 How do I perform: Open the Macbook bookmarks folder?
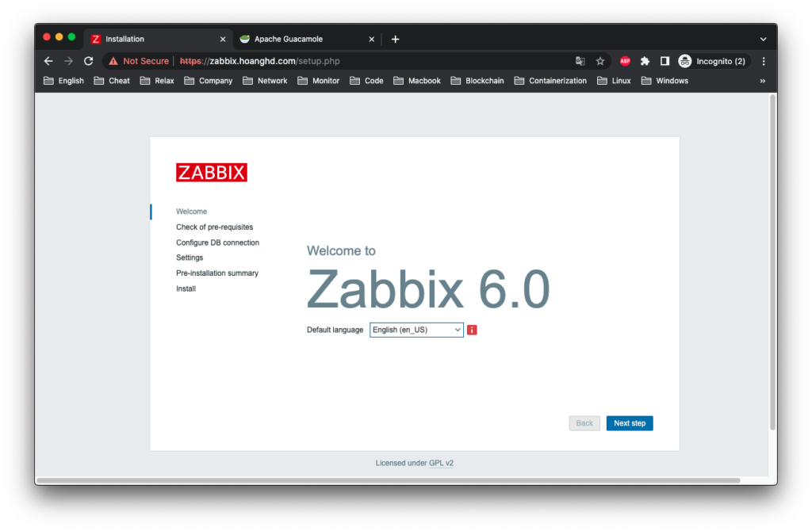click(x=417, y=81)
